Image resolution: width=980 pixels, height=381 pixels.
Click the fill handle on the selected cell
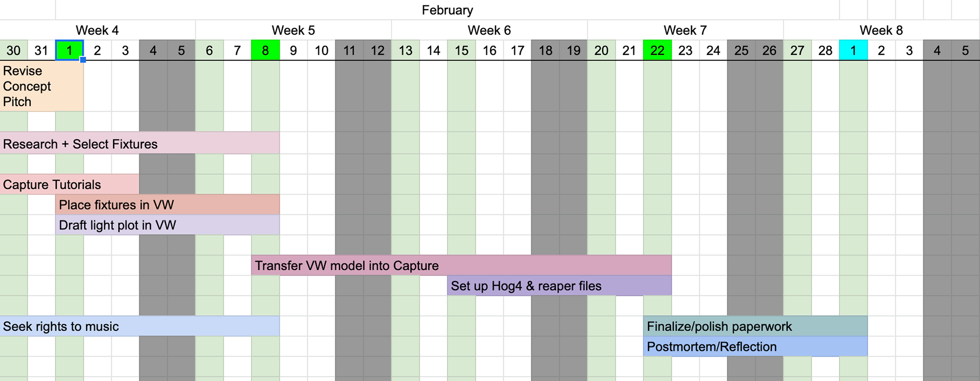[83, 60]
